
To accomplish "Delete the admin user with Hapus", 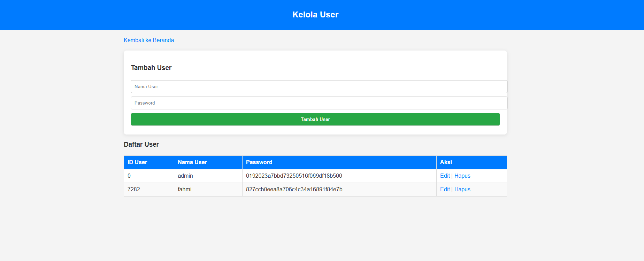I will coord(462,176).
